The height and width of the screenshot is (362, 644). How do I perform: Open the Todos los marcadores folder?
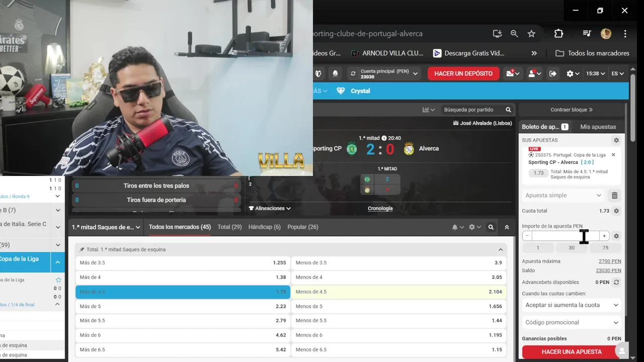click(x=592, y=53)
